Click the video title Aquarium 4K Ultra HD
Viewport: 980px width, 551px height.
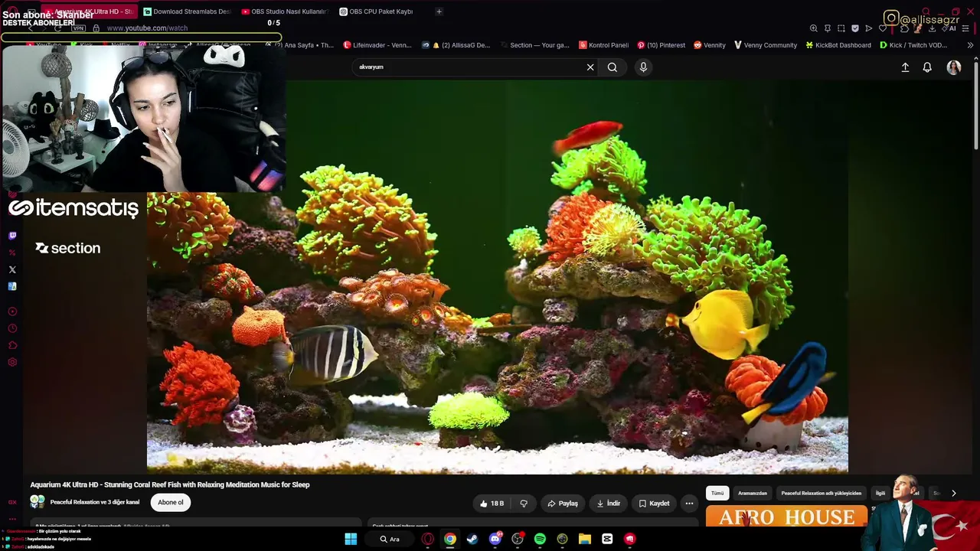[170, 484]
